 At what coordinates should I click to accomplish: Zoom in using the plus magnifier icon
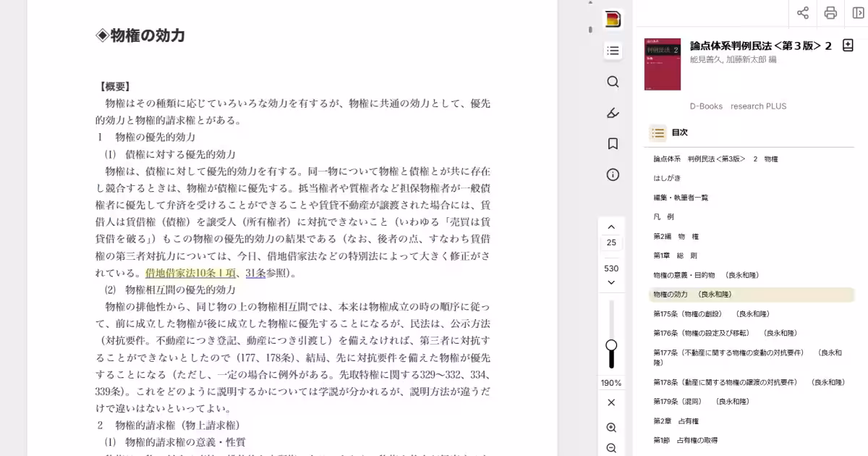(x=612, y=427)
